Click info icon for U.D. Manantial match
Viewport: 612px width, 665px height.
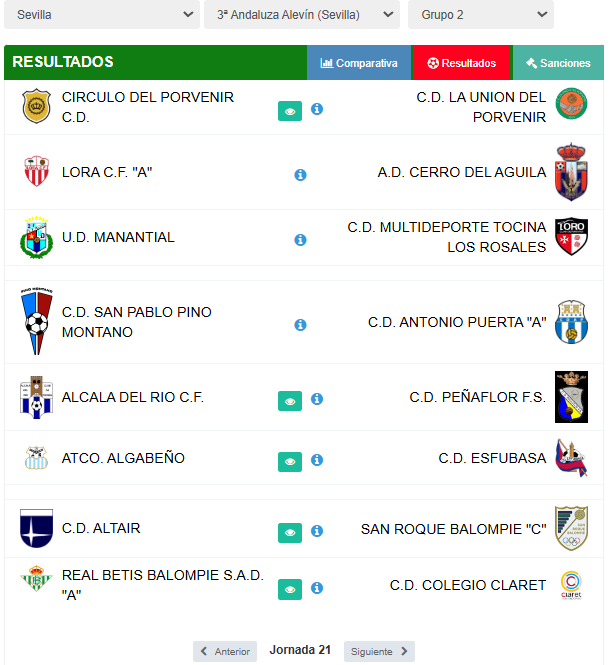click(x=300, y=240)
